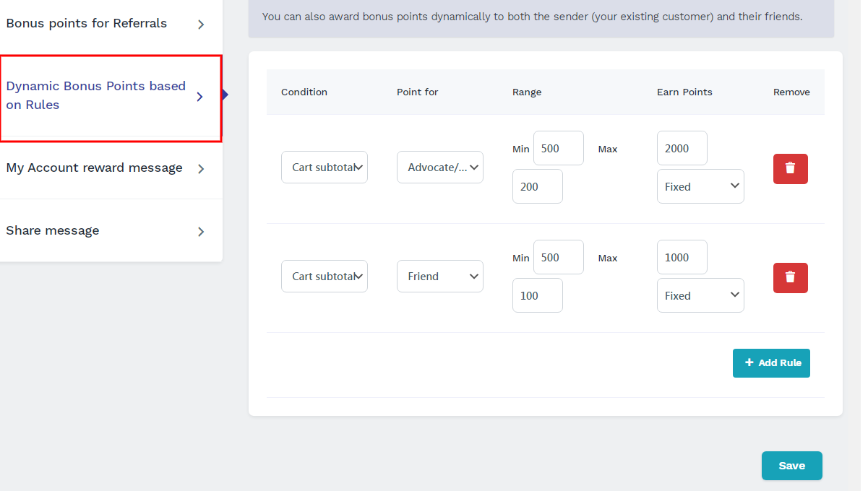The width and height of the screenshot is (868, 491).
Task: Click the bonus points info message text
Action: pyautogui.click(x=532, y=16)
